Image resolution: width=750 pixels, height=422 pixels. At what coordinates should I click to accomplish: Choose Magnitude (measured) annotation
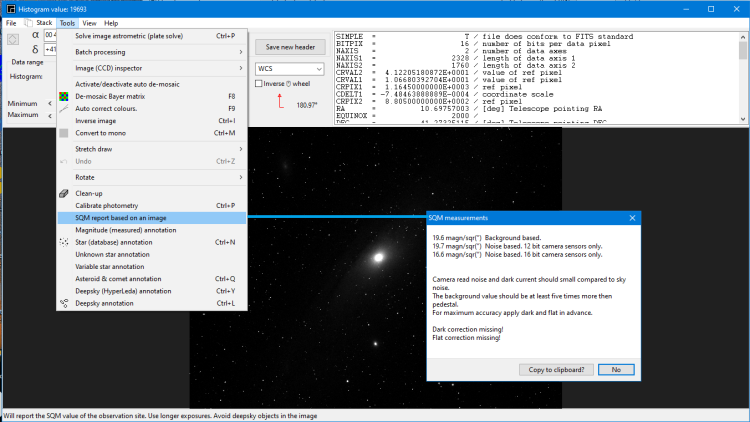[x=152, y=230]
